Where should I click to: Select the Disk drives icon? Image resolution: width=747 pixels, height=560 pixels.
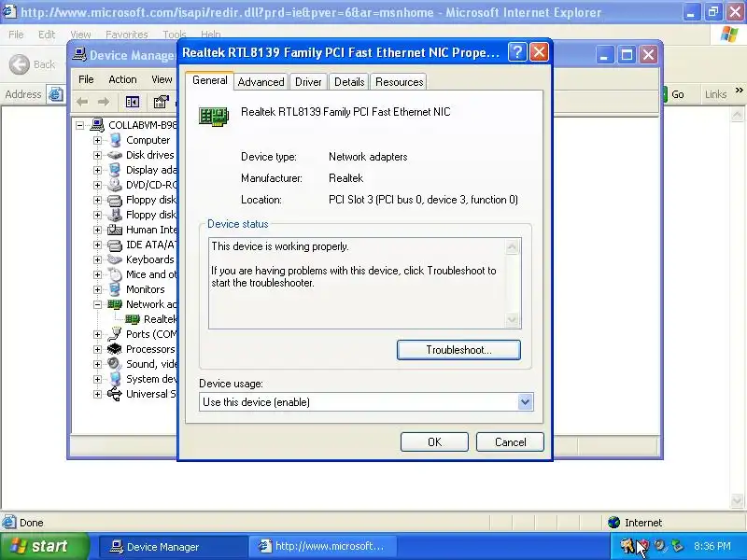point(115,155)
